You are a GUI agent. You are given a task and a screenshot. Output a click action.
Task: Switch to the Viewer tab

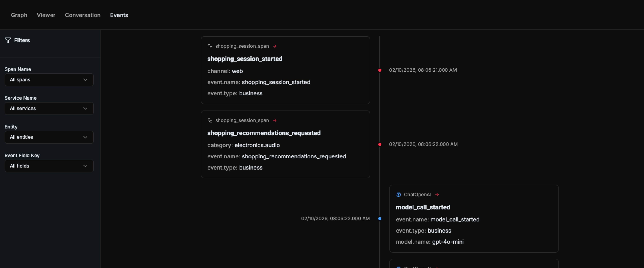click(x=46, y=15)
